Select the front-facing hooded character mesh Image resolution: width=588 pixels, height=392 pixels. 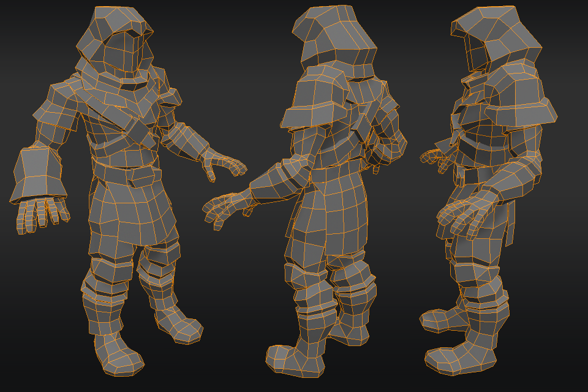(127, 191)
